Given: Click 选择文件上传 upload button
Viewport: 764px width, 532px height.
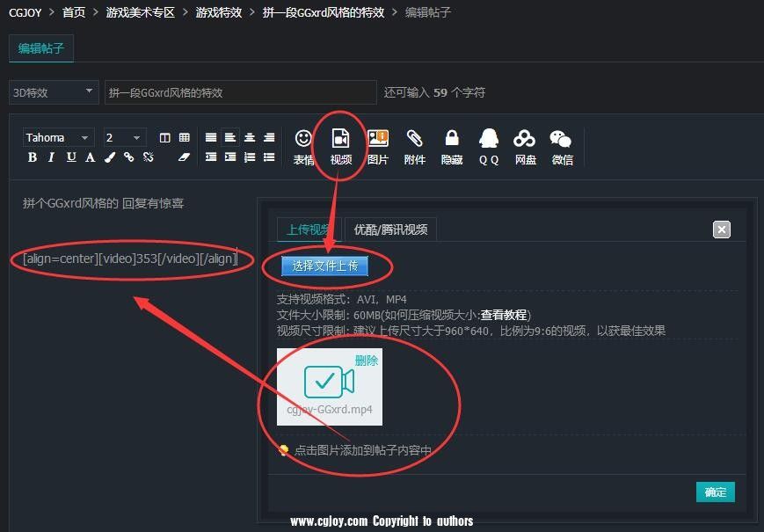Looking at the screenshot, I should click(x=324, y=266).
